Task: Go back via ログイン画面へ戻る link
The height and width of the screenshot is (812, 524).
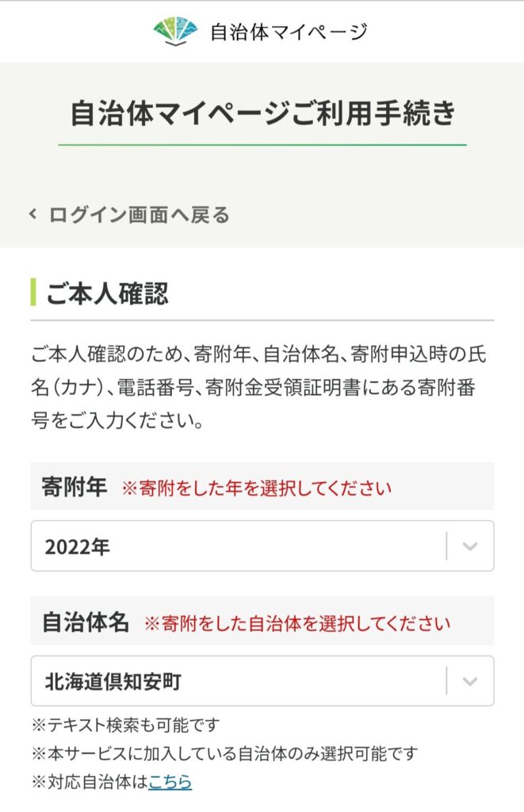Action: 139,214
